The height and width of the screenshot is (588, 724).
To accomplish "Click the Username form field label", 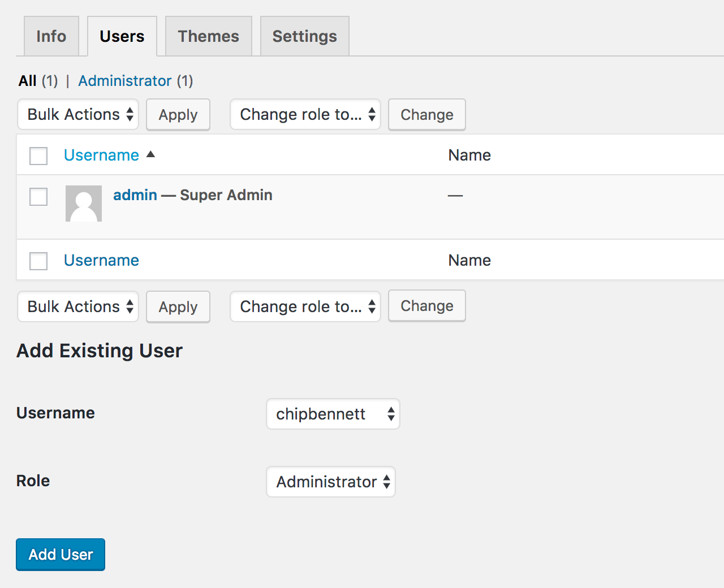I will point(55,413).
